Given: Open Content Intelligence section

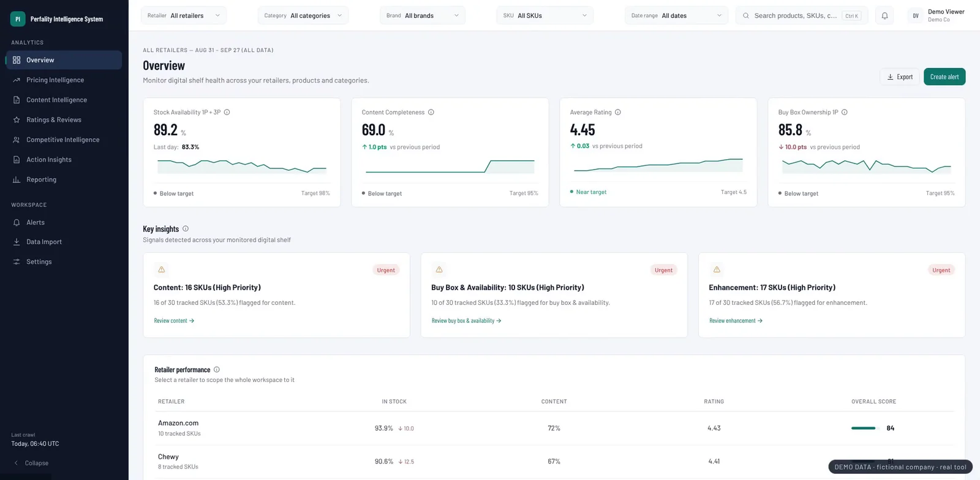Looking at the screenshot, I should point(64,100).
